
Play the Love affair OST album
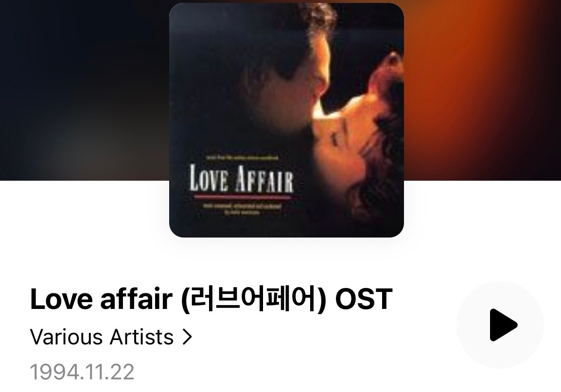(x=500, y=325)
